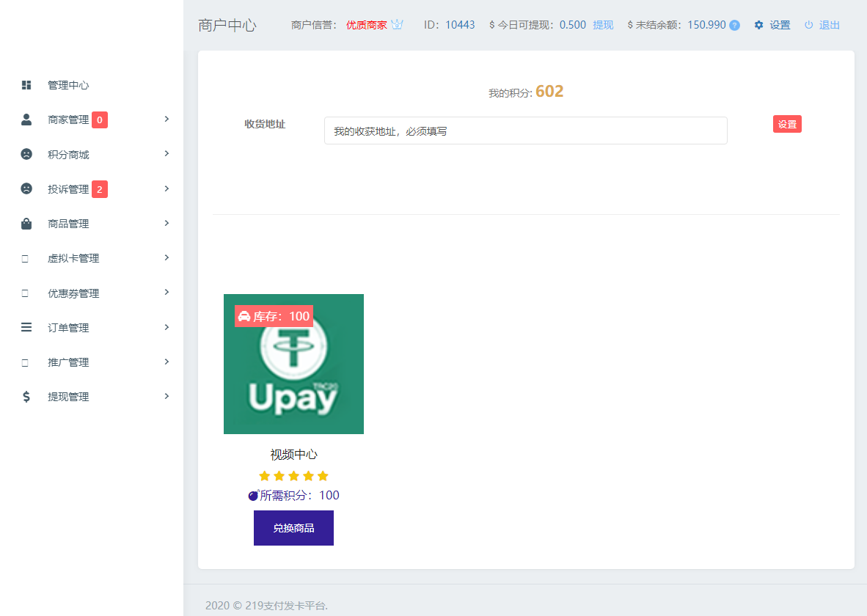Viewport: 867px width, 616px height.
Task: Click the 商户中心 page title
Action: [227, 25]
